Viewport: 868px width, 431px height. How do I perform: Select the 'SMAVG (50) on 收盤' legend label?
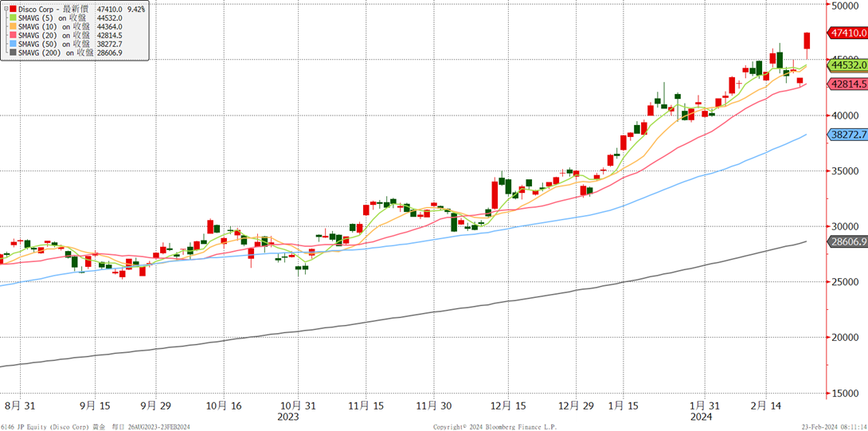coord(54,44)
